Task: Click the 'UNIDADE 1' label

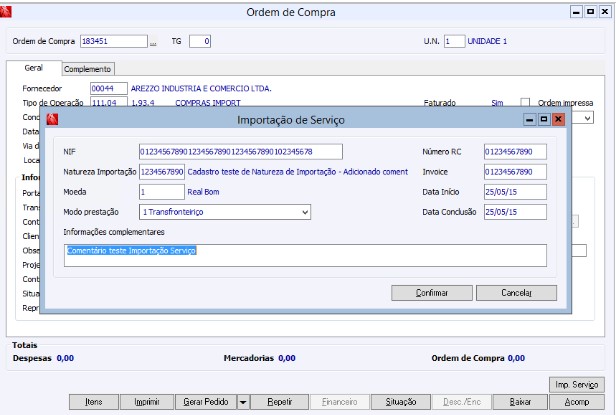Action: coord(487,41)
